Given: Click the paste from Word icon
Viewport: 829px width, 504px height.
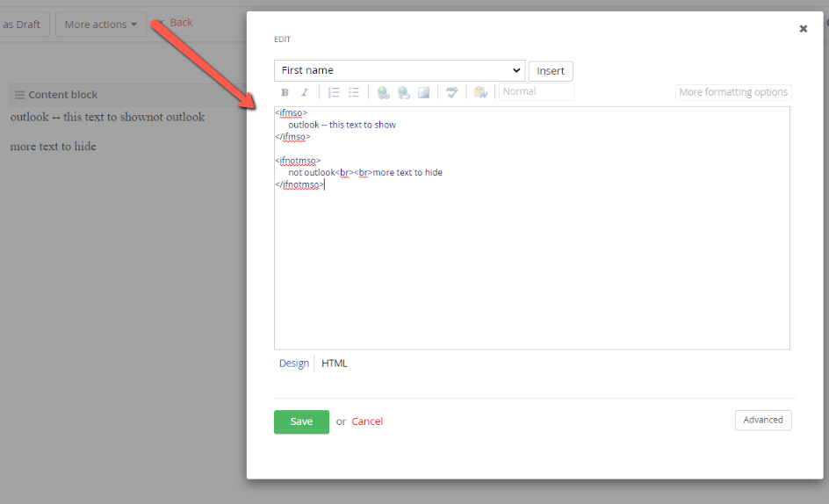Looking at the screenshot, I should pyautogui.click(x=480, y=92).
